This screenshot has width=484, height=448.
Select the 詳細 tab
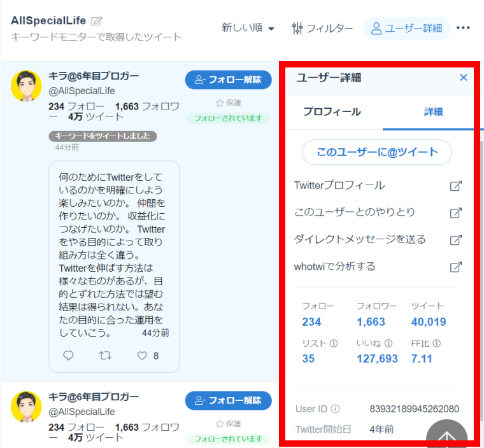click(x=433, y=112)
